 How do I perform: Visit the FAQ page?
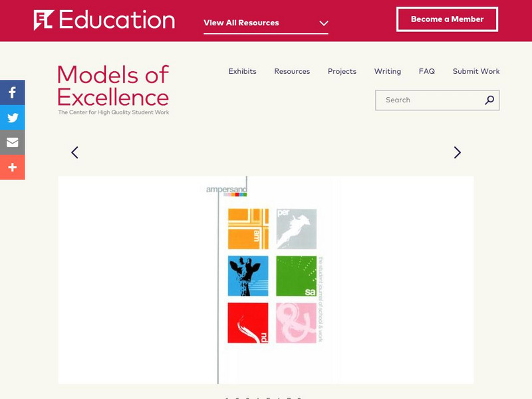[x=426, y=71]
